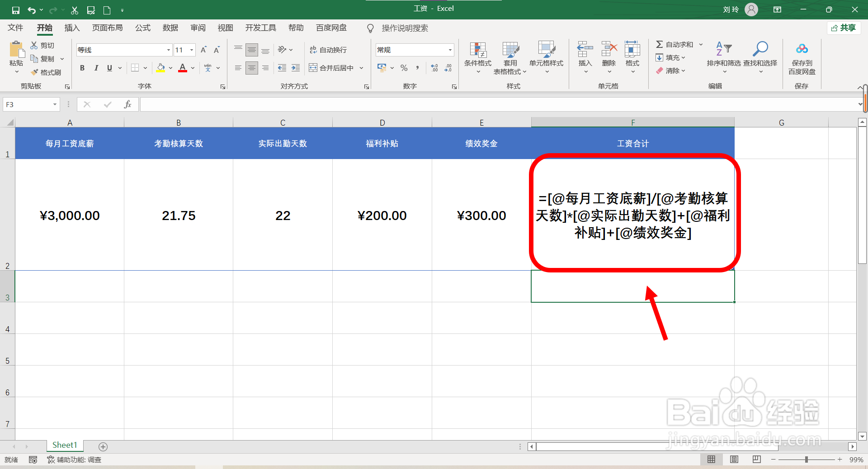The image size is (868, 469).
Task: Click the Save to Baidu Netdisk icon
Action: pyautogui.click(x=801, y=59)
